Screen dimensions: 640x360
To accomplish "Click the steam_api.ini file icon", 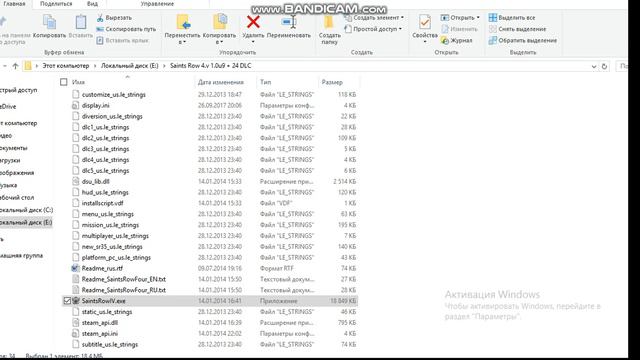I will point(75,333).
